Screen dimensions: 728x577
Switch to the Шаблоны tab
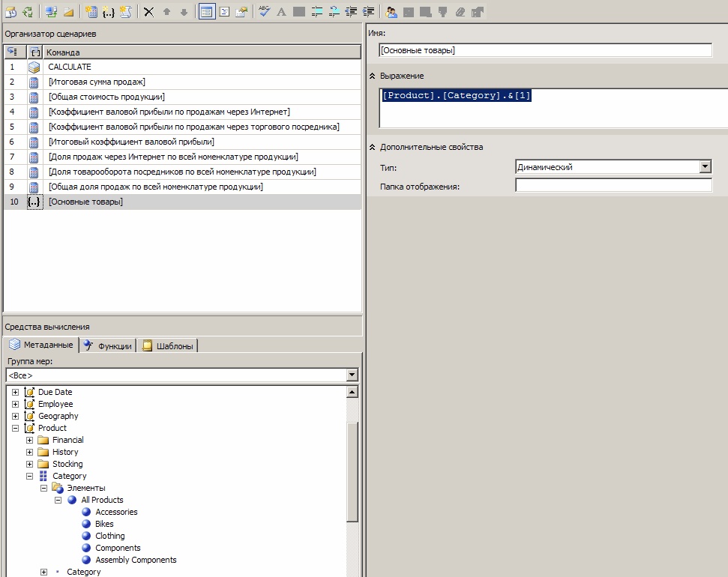point(168,345)
